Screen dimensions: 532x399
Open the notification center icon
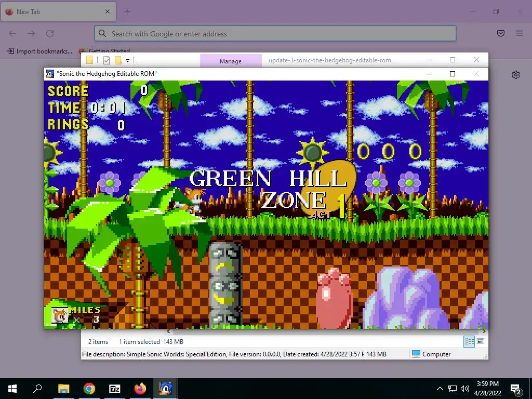click(516, 390)
